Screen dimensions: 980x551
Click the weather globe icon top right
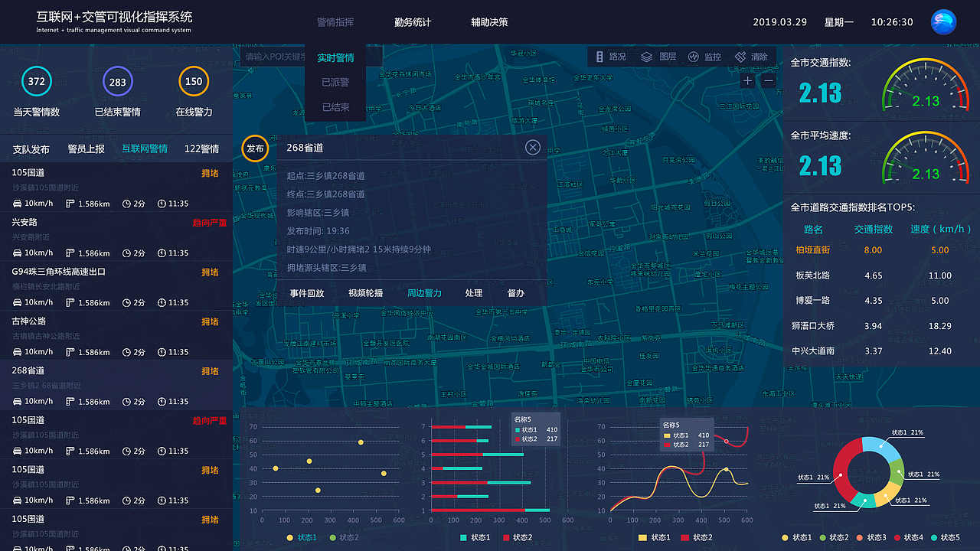[943, 22]
